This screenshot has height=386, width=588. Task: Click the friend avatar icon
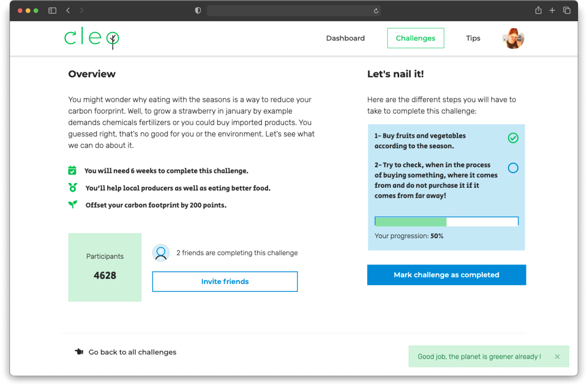[x=161, y=253]
